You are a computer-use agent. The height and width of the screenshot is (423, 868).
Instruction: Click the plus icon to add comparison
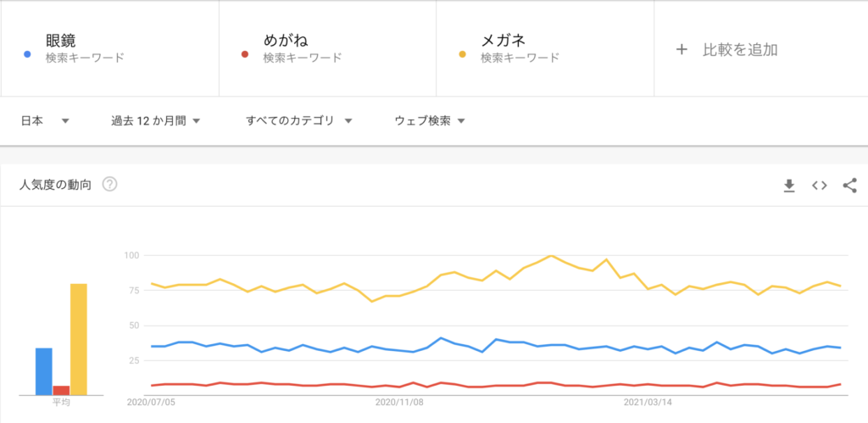click(682, 50)
